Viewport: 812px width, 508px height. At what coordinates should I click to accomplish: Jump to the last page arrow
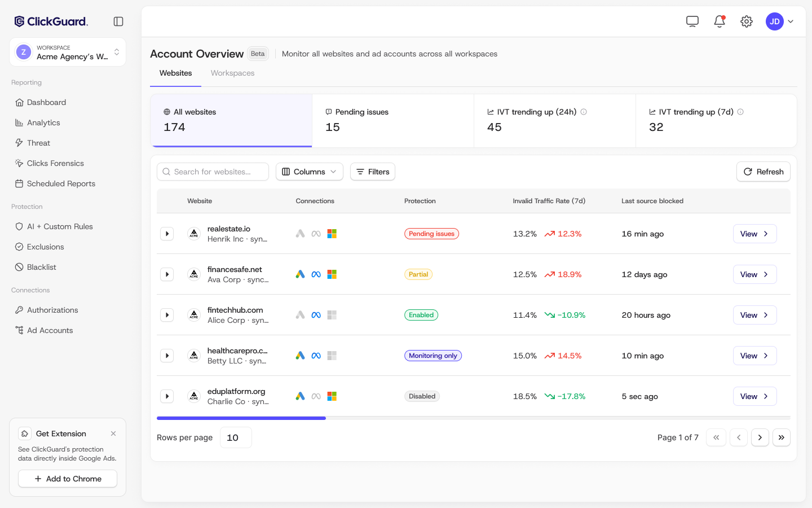(782, 437)
